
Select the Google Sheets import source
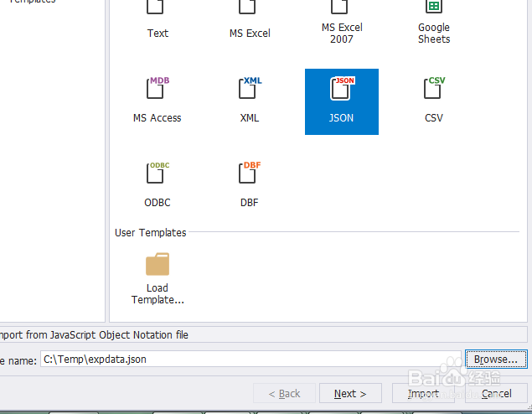click(434, 22)
